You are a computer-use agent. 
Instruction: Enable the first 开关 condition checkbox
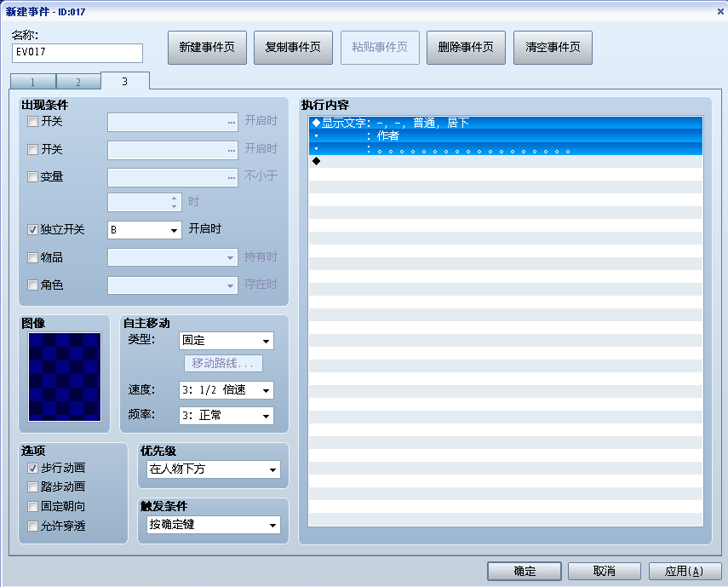pyautogui.click(x=32, y=122)
